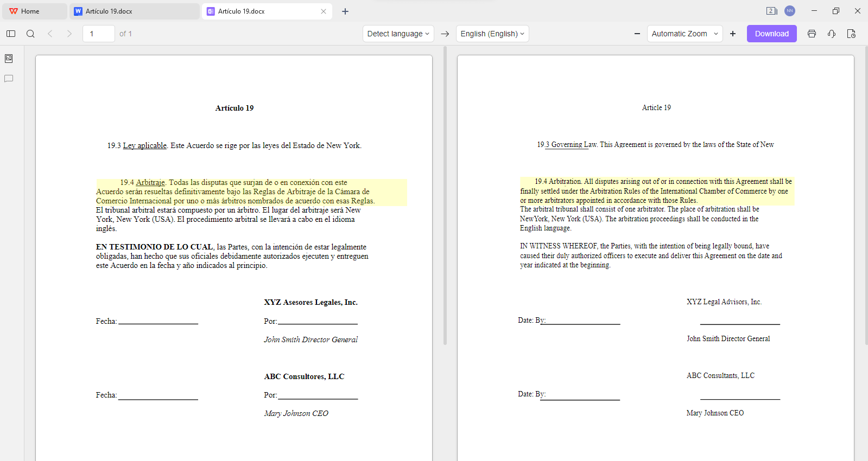Select the active translation Artículo 19.docx tab
Viewport: 868px width, 461px height.
(266, 11)
